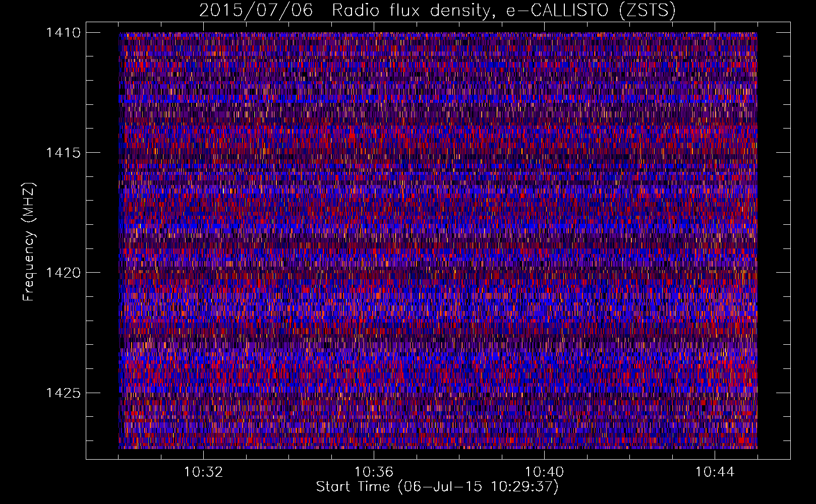Click the 10:40 time tick label
The width and height of the screenshot is (816, 504).
tap(544, 472)
